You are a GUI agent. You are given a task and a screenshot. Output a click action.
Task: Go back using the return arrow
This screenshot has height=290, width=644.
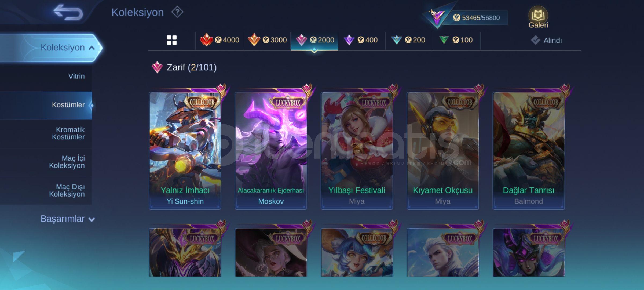tap(68, 12)
